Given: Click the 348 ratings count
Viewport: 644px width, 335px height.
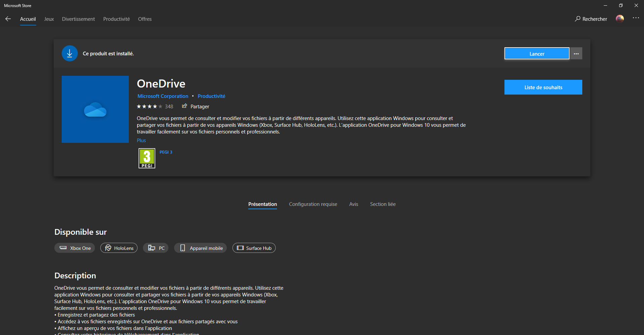Looking at the screenshot, I should coord(169,107).
